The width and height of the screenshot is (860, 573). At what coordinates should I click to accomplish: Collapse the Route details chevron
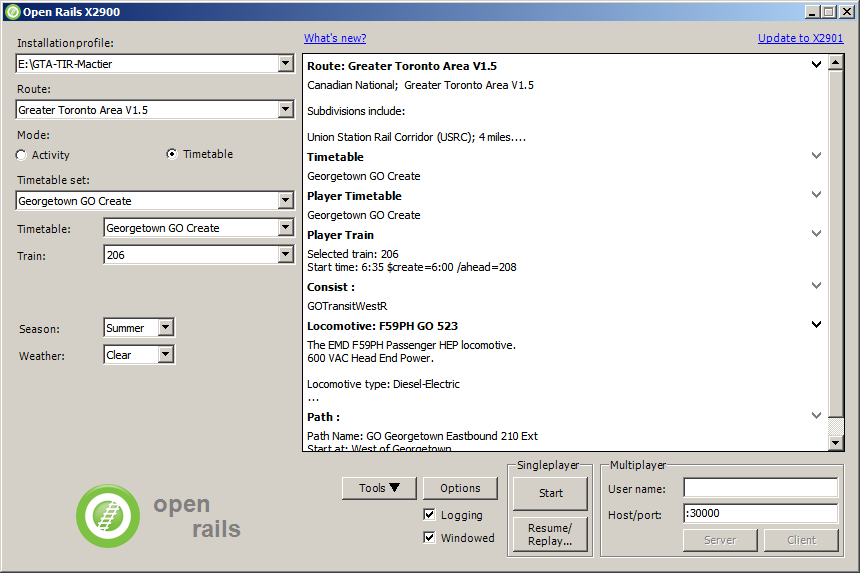point(816,65)
